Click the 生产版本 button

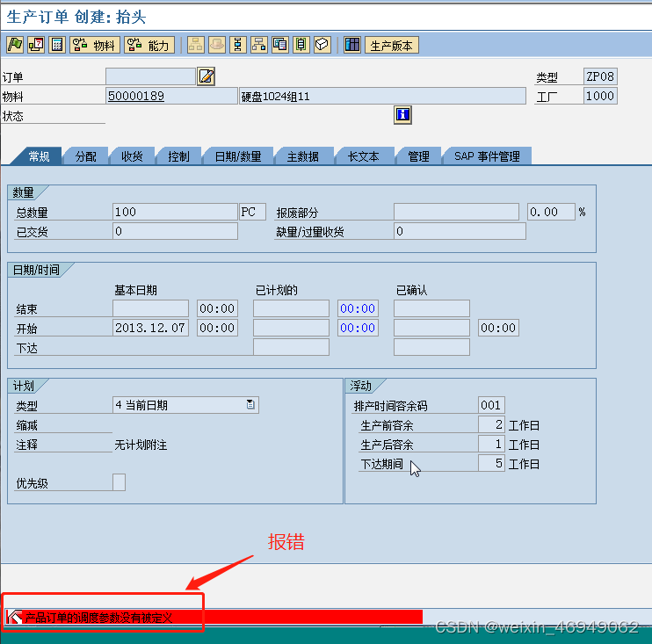(x=392, y=45)
